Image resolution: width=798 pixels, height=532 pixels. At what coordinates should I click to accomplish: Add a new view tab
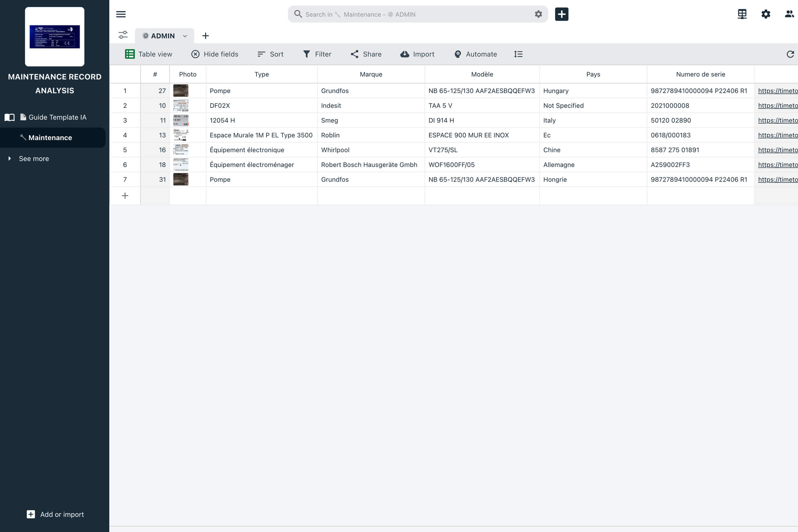pos(205,36)
